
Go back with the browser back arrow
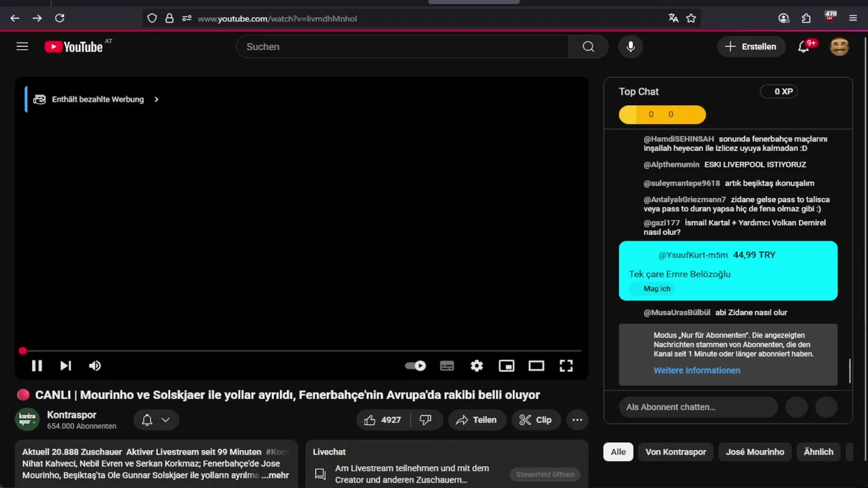[15, 18]
